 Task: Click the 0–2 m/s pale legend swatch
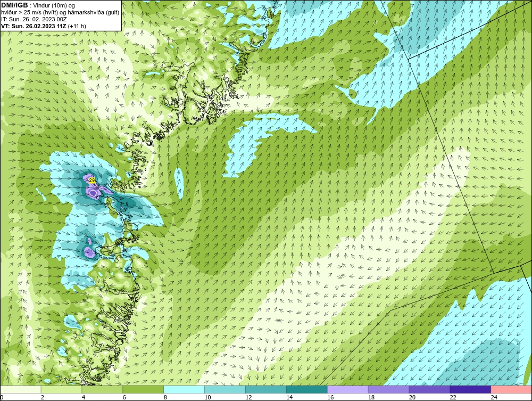(x=21, y=389)
